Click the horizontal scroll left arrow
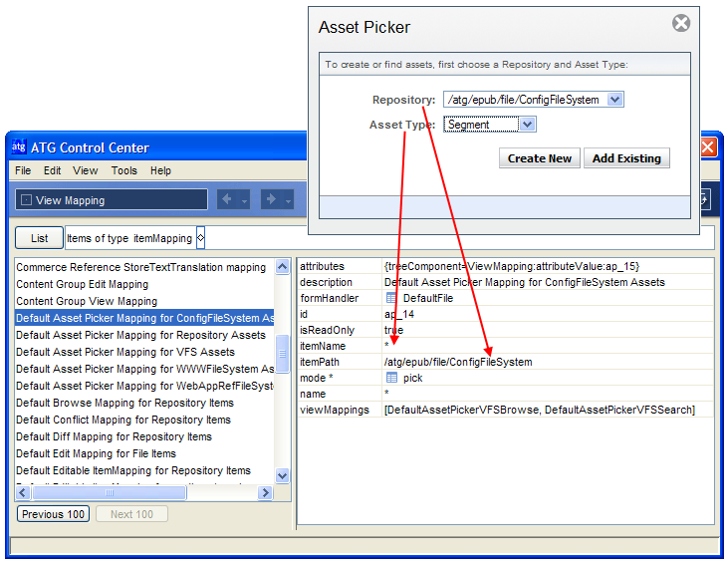 point(23,493)
